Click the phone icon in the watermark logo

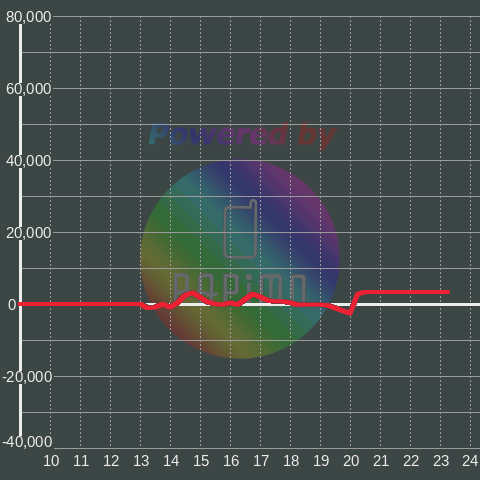point(240,229)
